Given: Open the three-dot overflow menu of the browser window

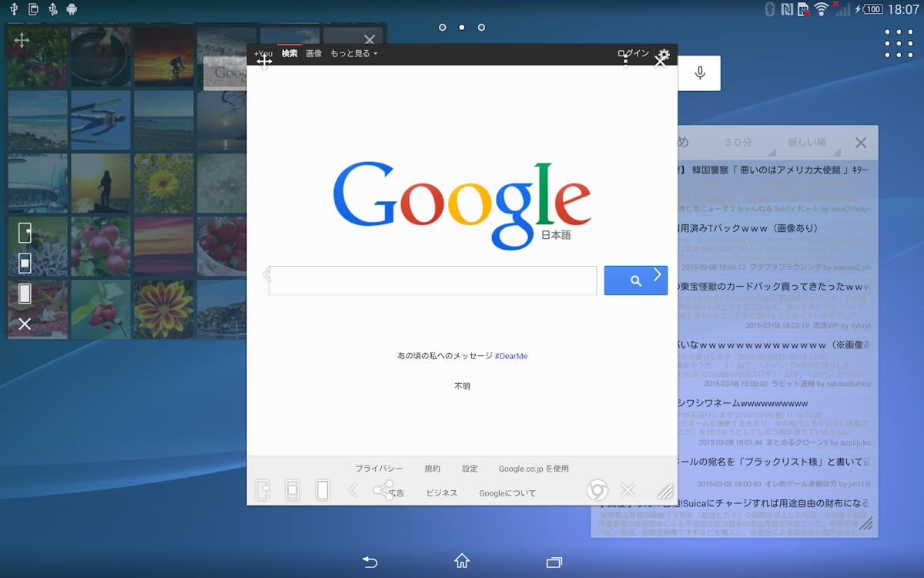Looking at the screenshot, I should coord(625,59).
